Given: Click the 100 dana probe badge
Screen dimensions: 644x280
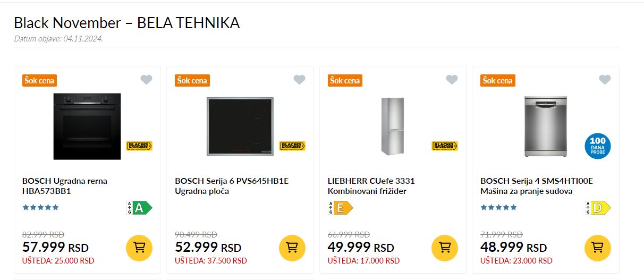Looking at the screenshot, I should tap(598, 146).
